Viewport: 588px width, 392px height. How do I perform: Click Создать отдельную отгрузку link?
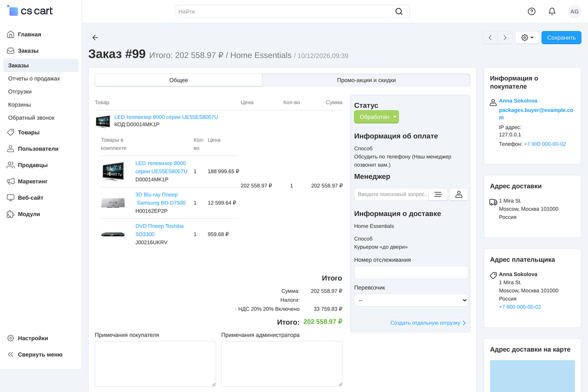pos(428,323)
